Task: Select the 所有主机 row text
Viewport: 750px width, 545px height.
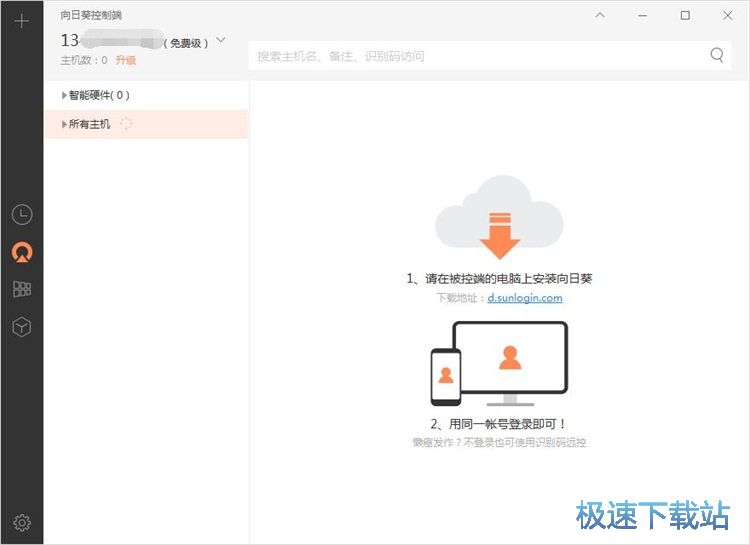Action: tap(89, 124)
